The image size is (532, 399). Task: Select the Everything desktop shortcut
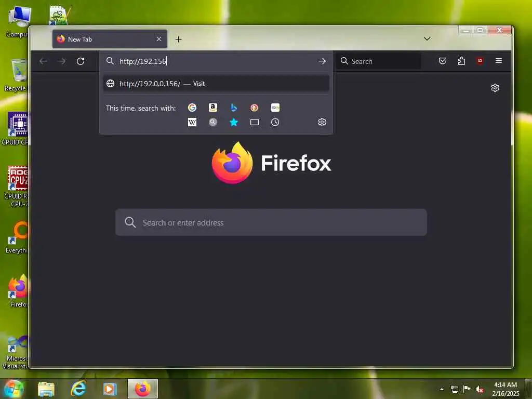pos(18,237)
